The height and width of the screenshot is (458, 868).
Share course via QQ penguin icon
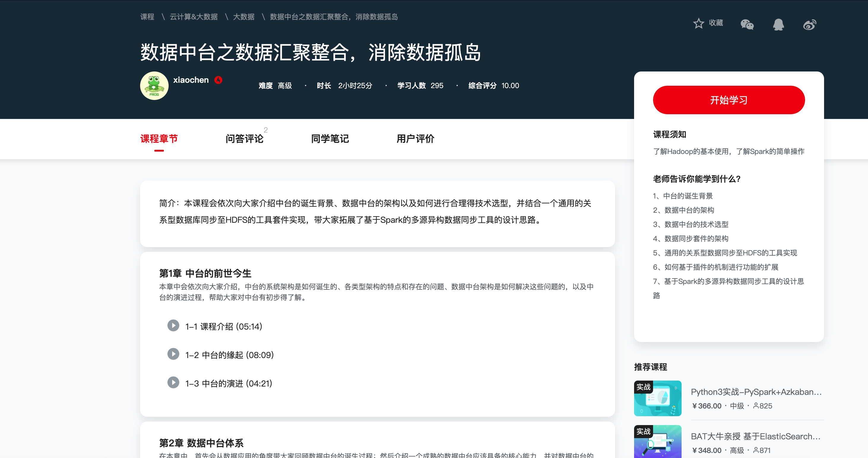[778, 24]
